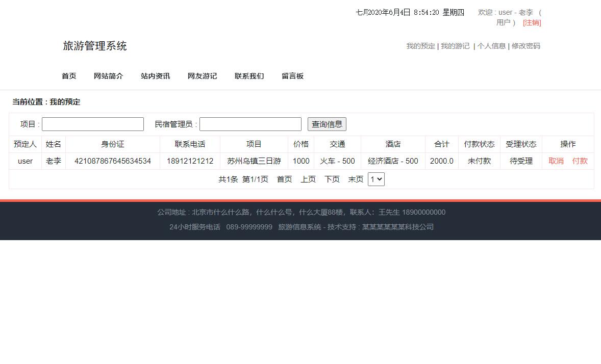Viewport: 601px width, 364px height.
Task: Click the 付款 link to pay the order
Action: (580, 161)
